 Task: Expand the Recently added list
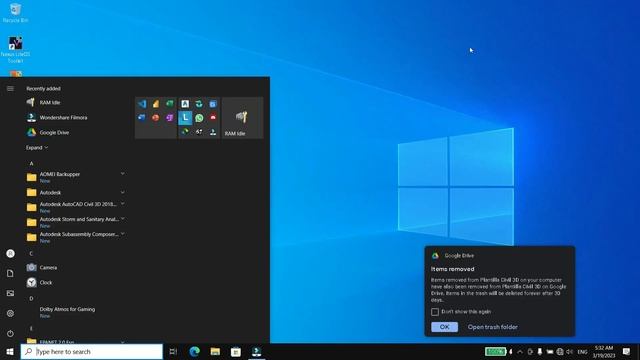click(x=37, y=148)
